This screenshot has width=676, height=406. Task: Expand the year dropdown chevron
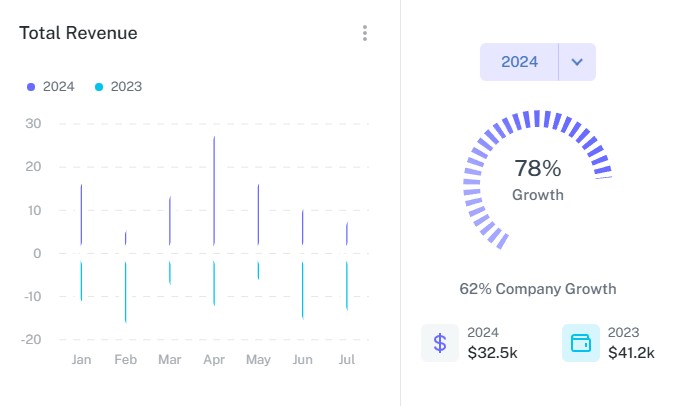coord(577,62)
